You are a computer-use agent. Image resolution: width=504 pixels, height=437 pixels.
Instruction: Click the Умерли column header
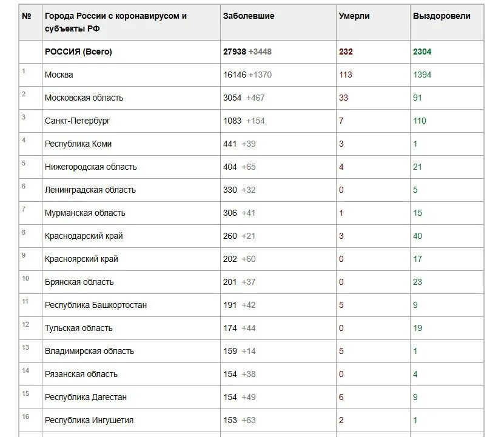[x=354, y=16]
